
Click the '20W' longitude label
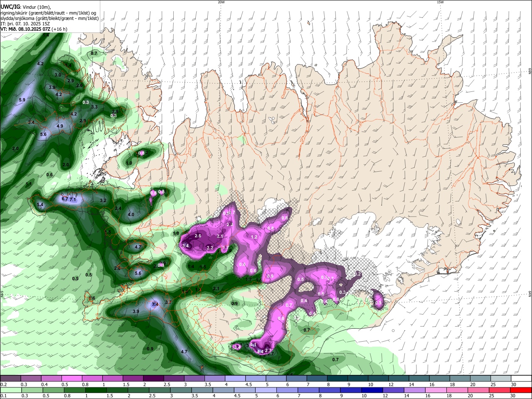tap(221, 2)
